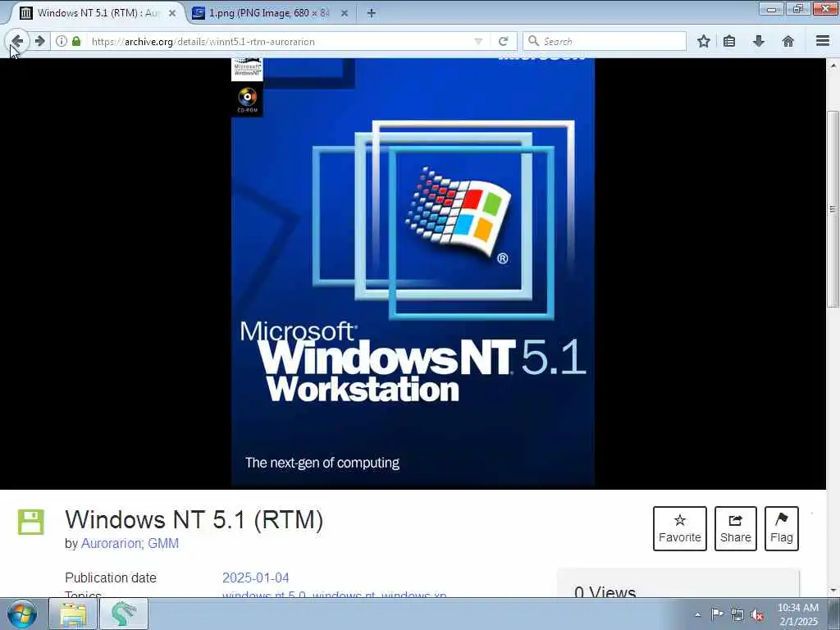Viewport: 840px width, 630px height.
Task: Show hidden tray icons arrow
Action: [x=698, y=614]
